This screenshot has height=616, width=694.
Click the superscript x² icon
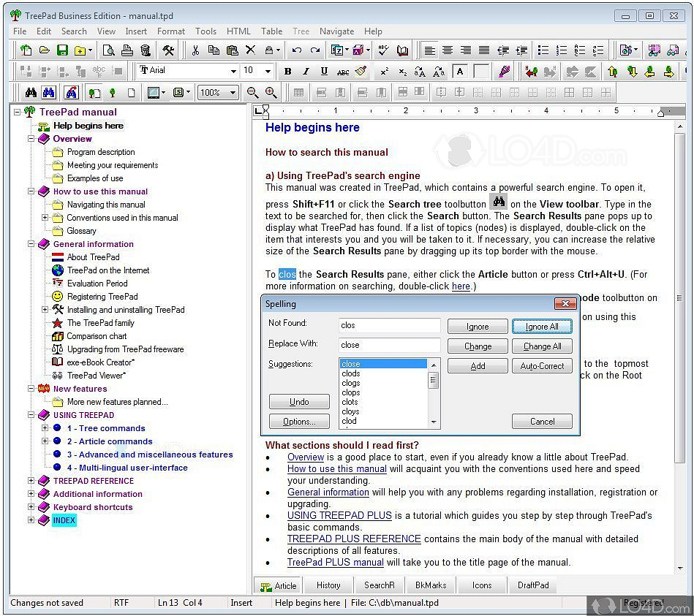coord(383,72)
